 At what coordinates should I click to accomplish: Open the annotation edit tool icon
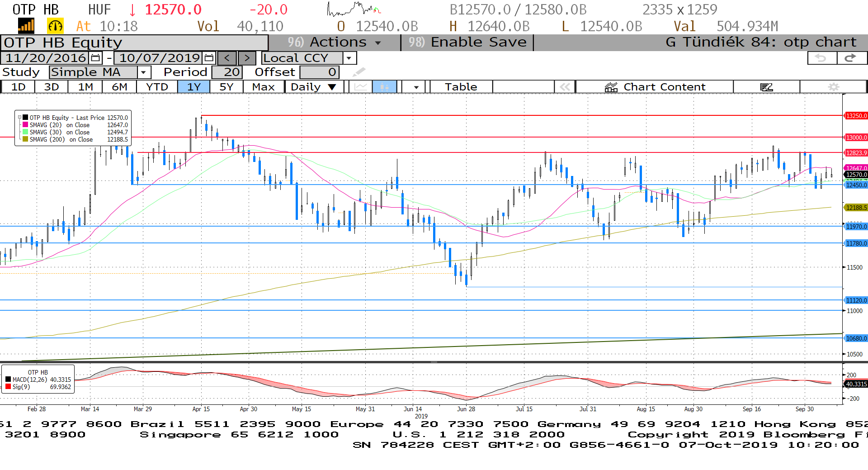click(x=766, y=87)
